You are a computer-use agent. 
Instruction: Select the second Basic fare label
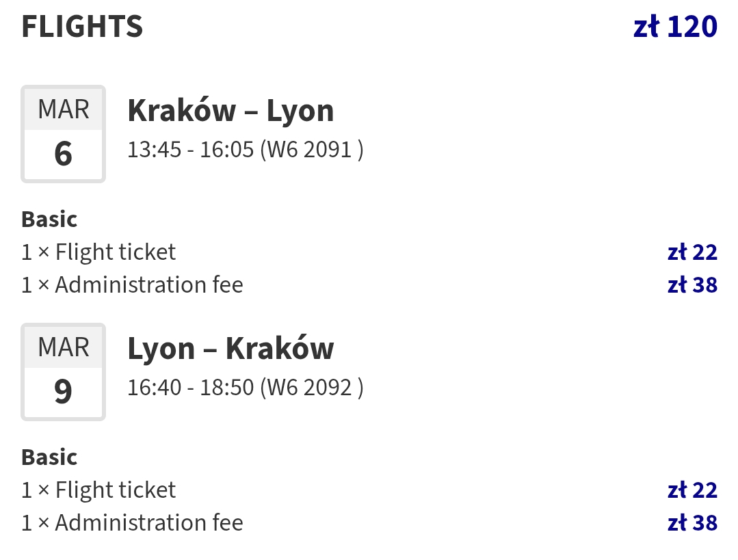click(x=49, y=457)
